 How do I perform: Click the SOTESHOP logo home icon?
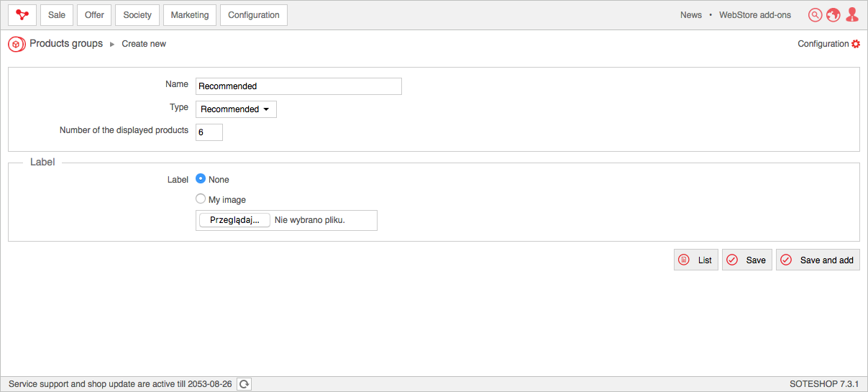pos(22,15)
